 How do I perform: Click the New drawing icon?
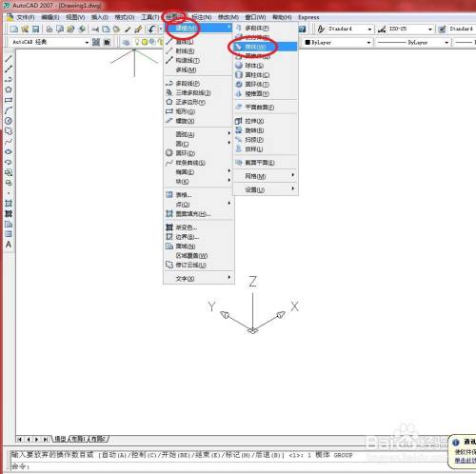click(x=14, y=30)
